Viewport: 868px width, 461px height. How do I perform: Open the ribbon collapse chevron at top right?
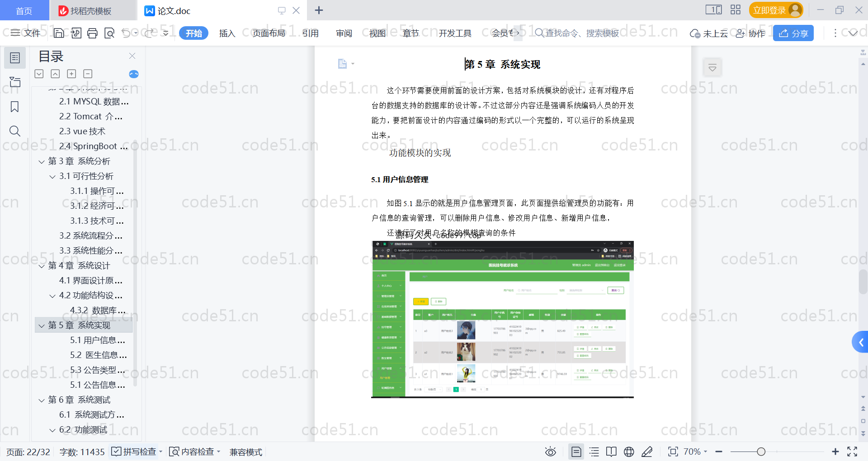click(853, 33)
